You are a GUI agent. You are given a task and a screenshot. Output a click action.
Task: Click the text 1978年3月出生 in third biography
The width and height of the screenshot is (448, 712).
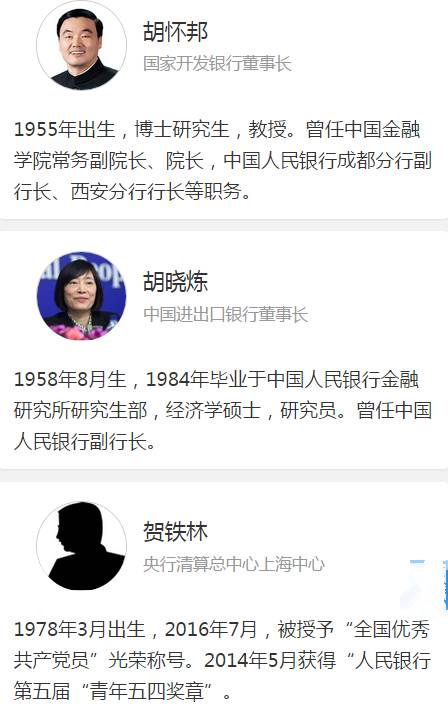click(x=79, y=629)
